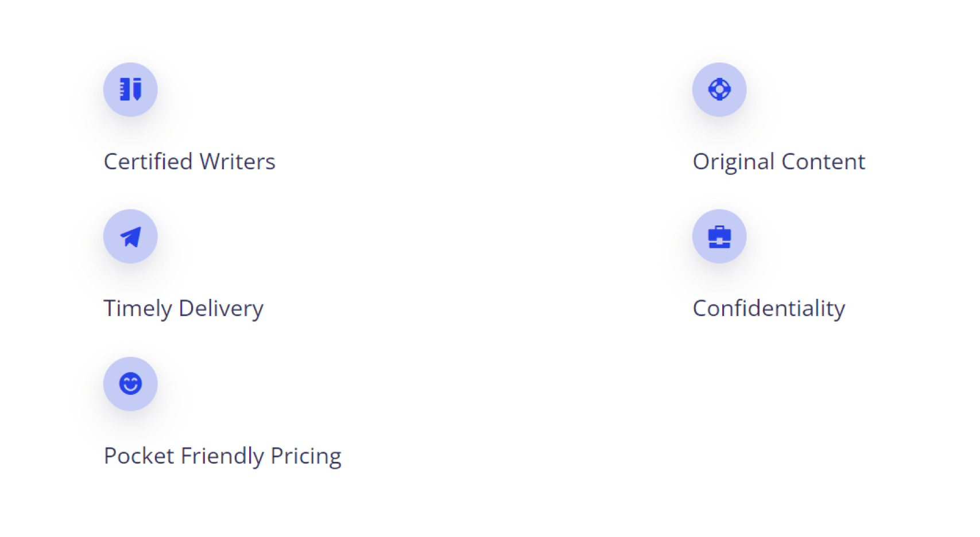Click the word Pocket
Viewport: 980px width, 537px height.
point(139,456)
